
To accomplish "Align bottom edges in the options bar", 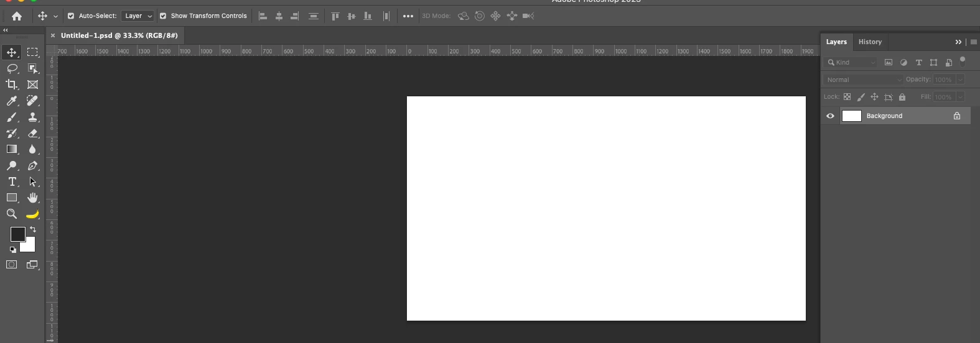I will coord(368,16).
